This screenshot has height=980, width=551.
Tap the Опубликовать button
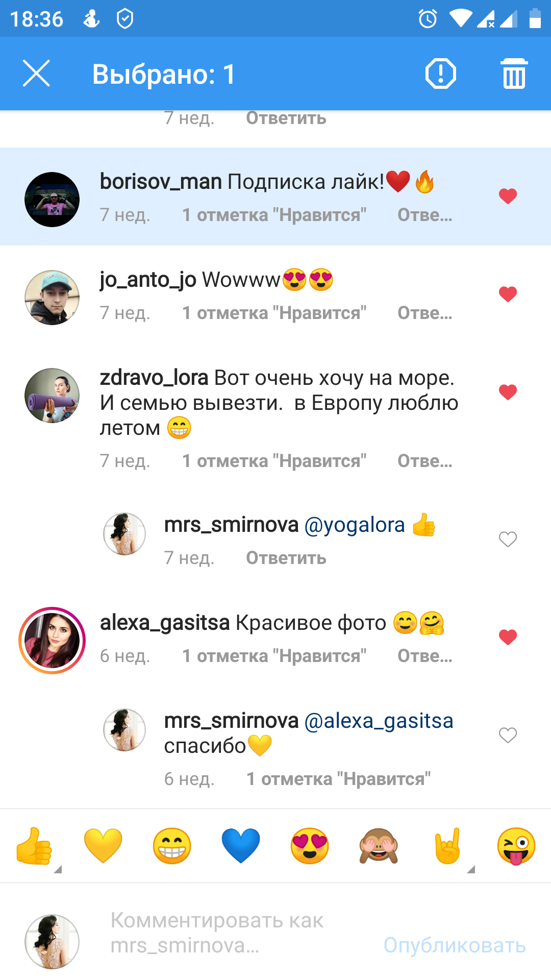click(455, 945)
